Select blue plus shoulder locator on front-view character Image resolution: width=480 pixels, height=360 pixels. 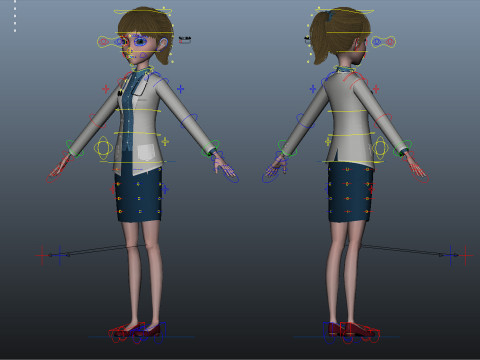point(180,89)
